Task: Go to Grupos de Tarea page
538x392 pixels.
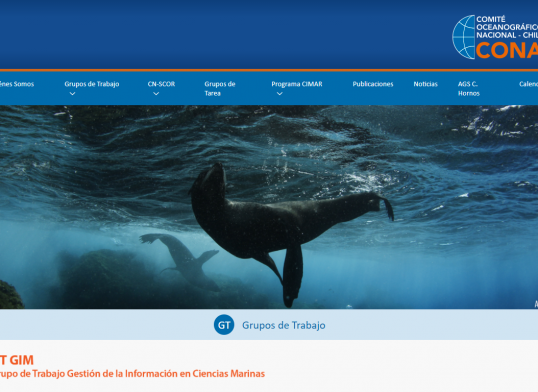Action: coord(220,89)
